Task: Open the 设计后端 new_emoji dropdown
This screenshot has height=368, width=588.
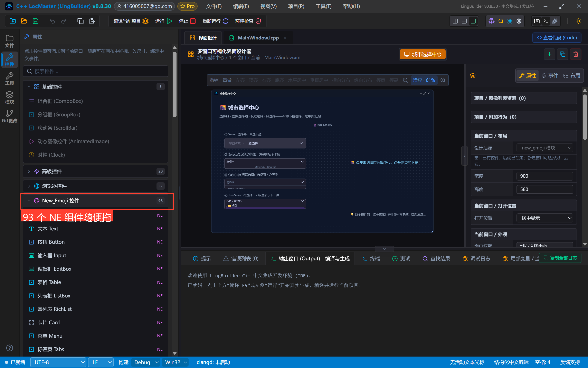Action: 544,148
